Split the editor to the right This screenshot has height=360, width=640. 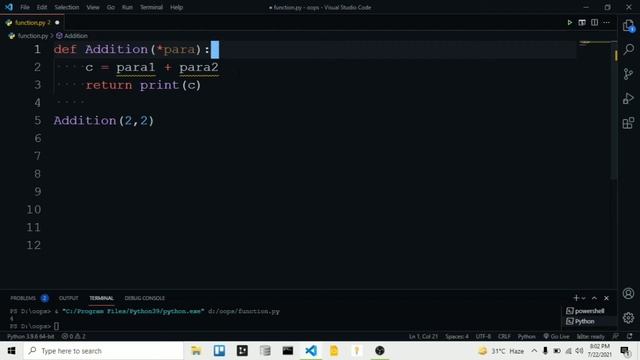pos(594,22)
